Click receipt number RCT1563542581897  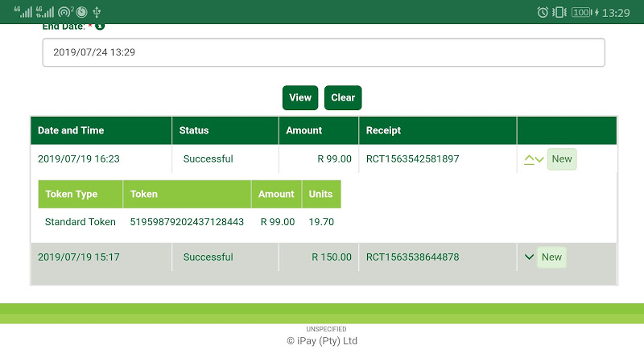[412, 159]
